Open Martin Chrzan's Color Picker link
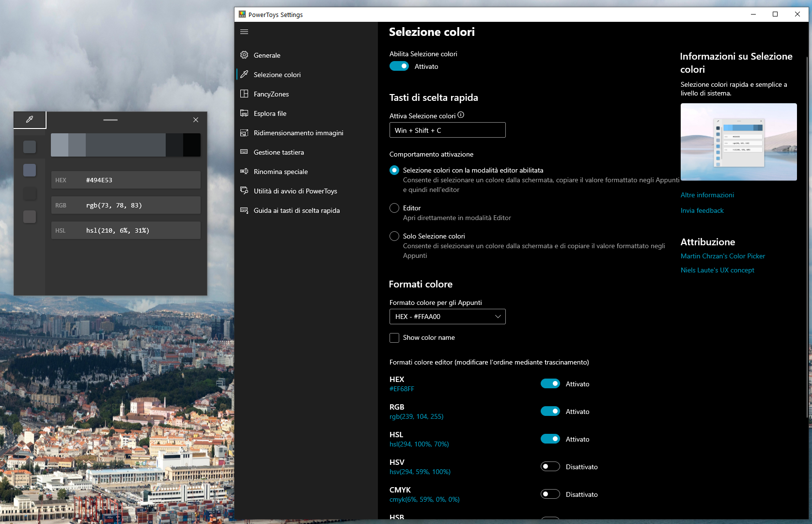812x524 pixels. coord(723,256)
